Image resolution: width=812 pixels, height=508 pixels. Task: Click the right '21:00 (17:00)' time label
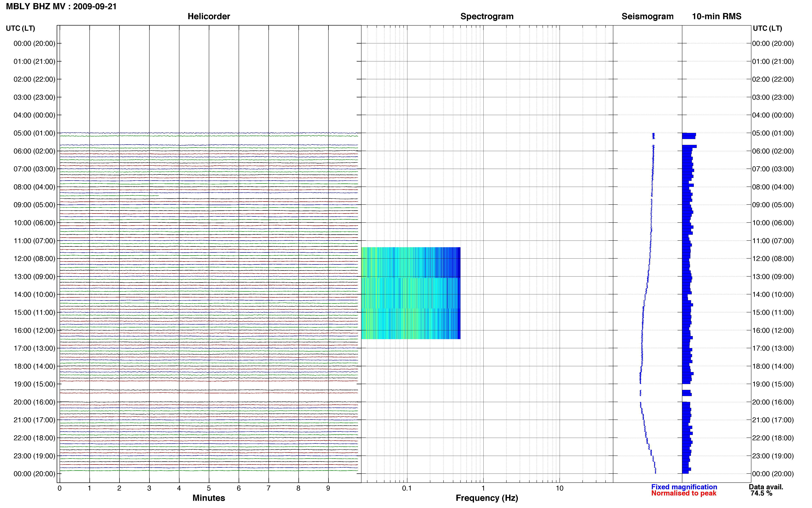click(x=773, y=420)
